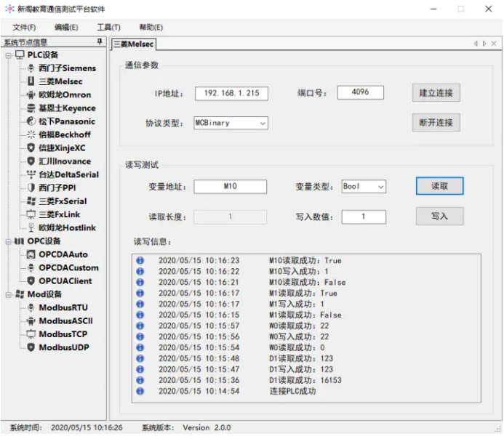This screenshot has height=436, width=504.
Task: Click the 西门子PPI shield icon
Action: coord(31,187)
